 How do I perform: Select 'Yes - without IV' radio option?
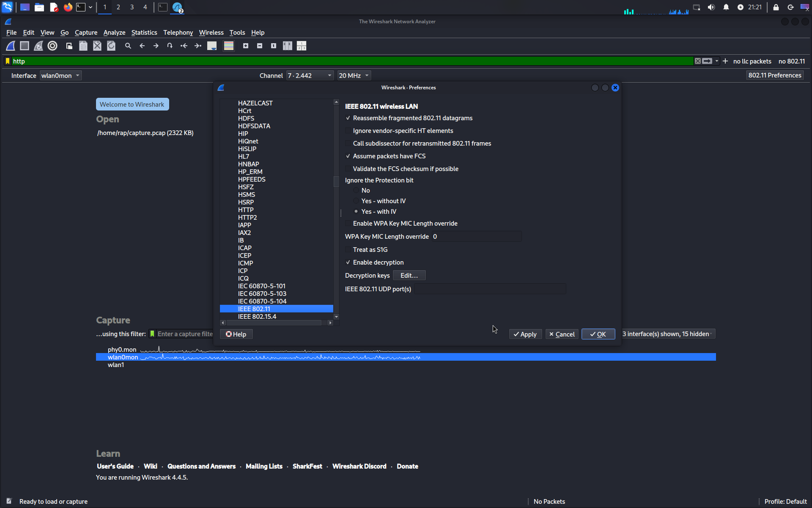[356, 201]
